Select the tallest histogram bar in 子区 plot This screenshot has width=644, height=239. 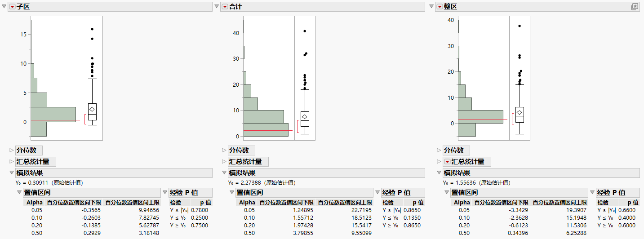53,115
